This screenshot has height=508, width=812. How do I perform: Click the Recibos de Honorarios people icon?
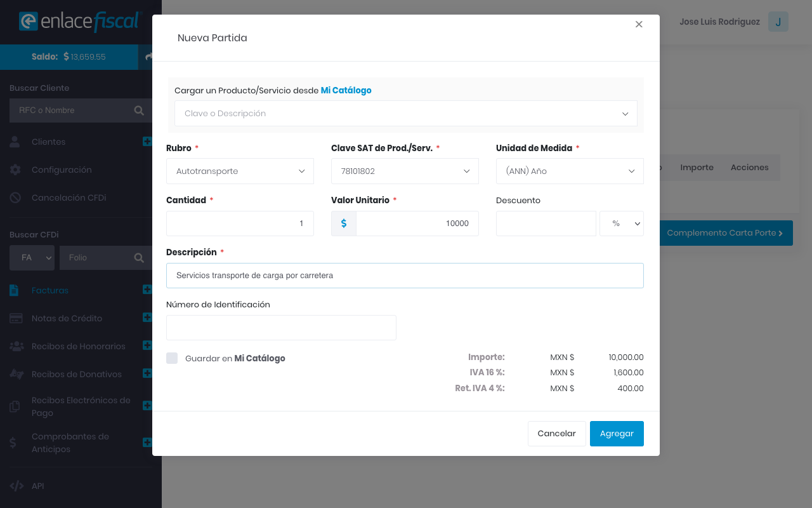click(x=16, y=347)
